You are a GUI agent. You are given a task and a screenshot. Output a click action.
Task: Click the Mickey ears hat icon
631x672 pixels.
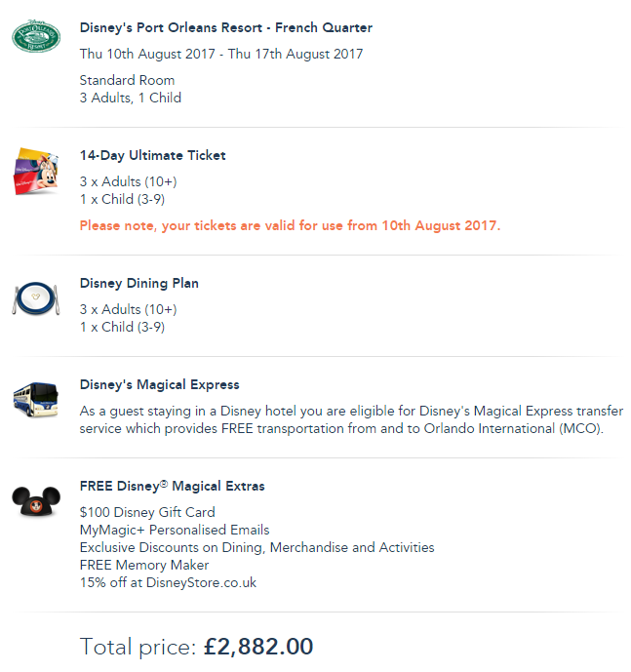[x=36, y=501]
